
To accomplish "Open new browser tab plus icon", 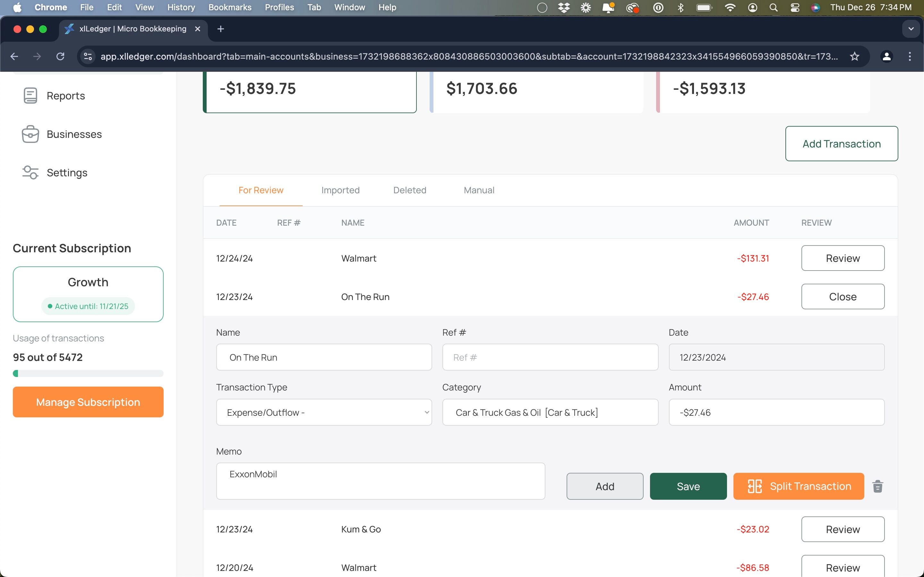I will tap(220, 29).
